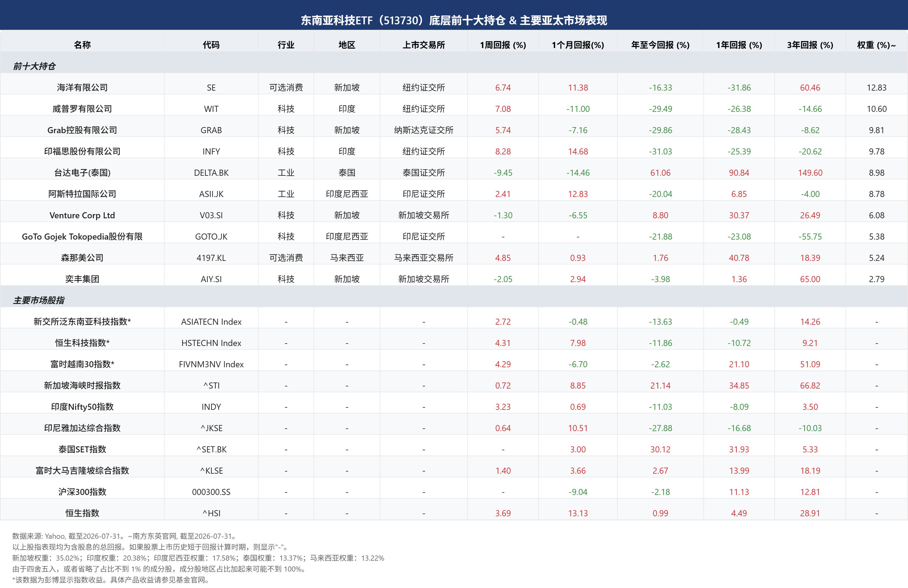Select the 森那美公司 row name
The image size is (908, 588).
point(82,258)
